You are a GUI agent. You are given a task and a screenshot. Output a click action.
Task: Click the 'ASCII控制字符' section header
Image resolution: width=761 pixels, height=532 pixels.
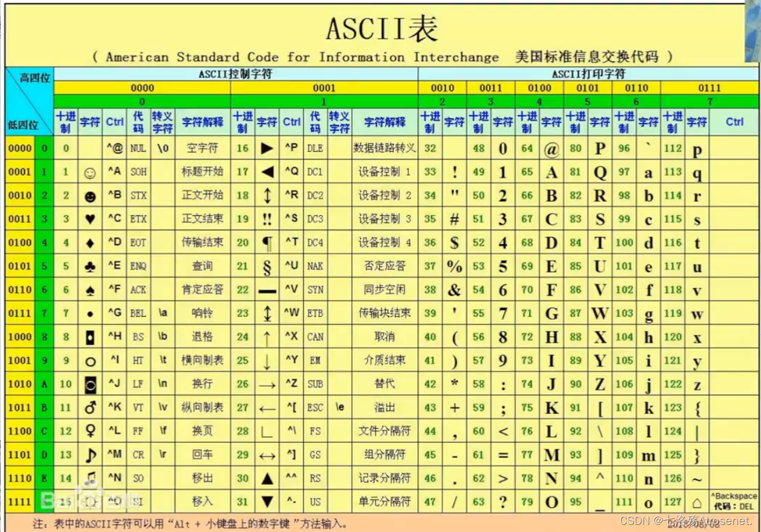(x=235, y=74)
